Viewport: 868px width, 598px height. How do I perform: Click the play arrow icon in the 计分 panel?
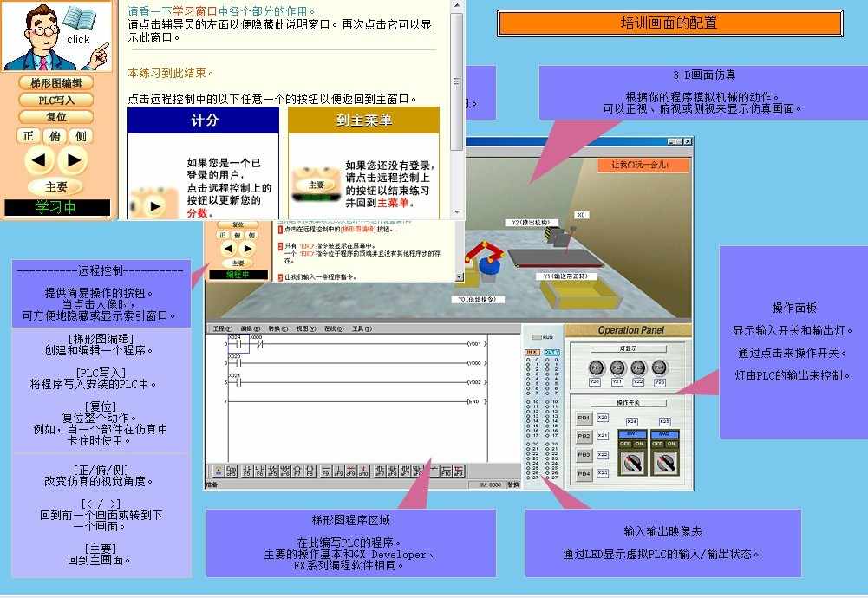pyautogui.click(x=155, y=206)
